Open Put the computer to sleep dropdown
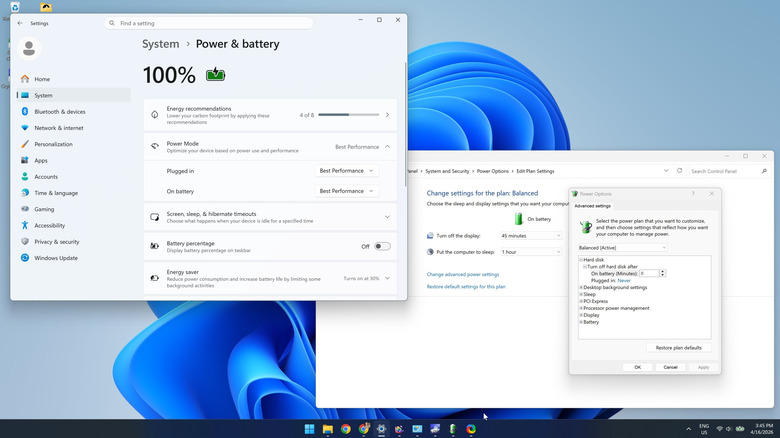This screenshot has height=438, width=780. (x=531, y=252)
